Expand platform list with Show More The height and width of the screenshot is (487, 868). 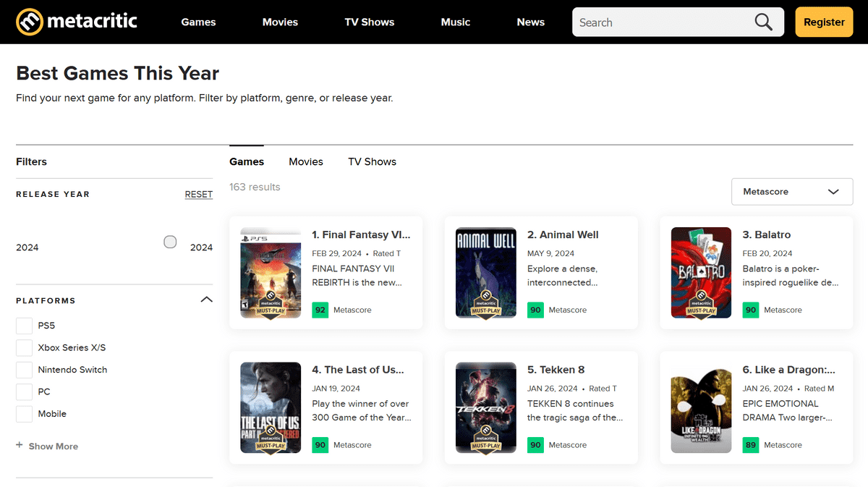[x=53, y=446]
